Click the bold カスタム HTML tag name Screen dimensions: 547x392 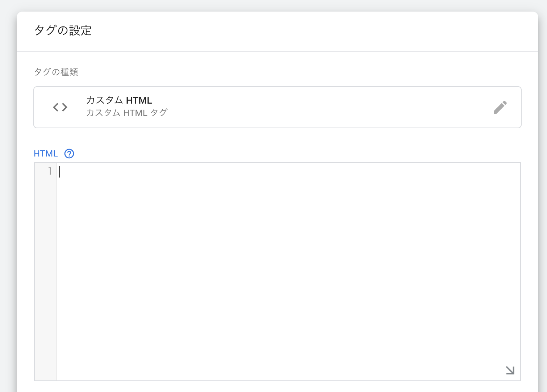coord(119,100)
